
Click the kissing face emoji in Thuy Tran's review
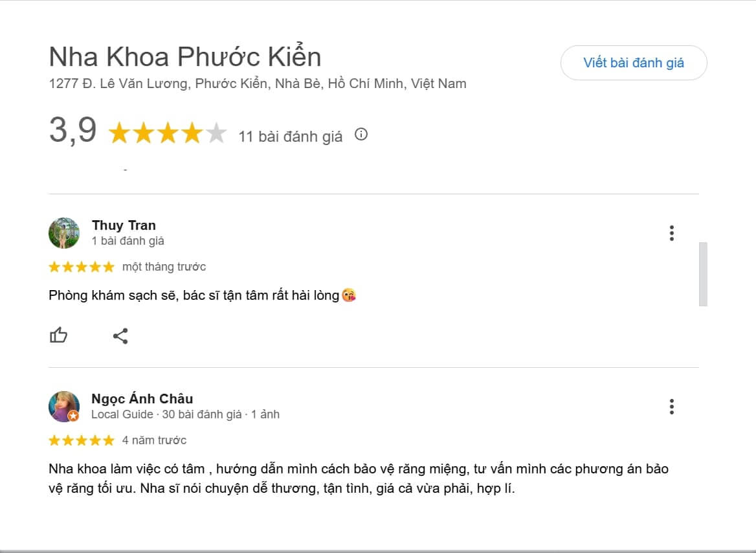350,295
